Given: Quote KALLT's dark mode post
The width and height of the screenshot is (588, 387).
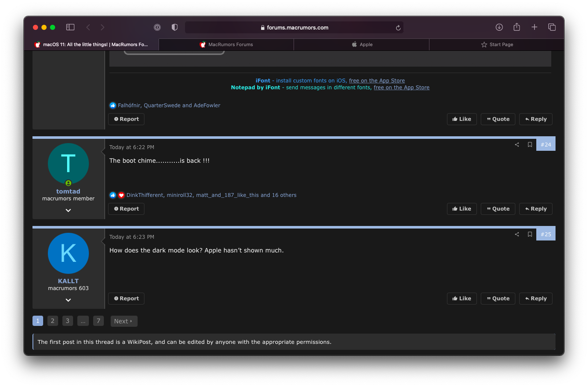Looking at the screenshot, I should (x=498, y=299).
